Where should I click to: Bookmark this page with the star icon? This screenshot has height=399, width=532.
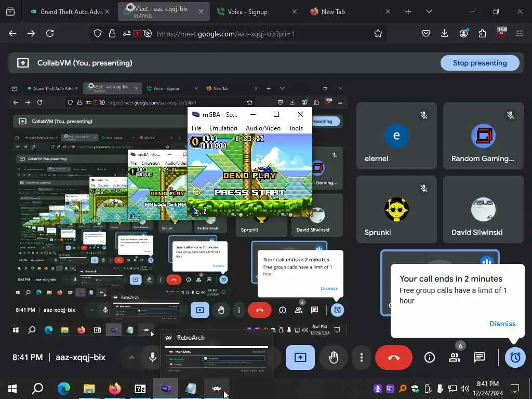(x=378, y=33)
